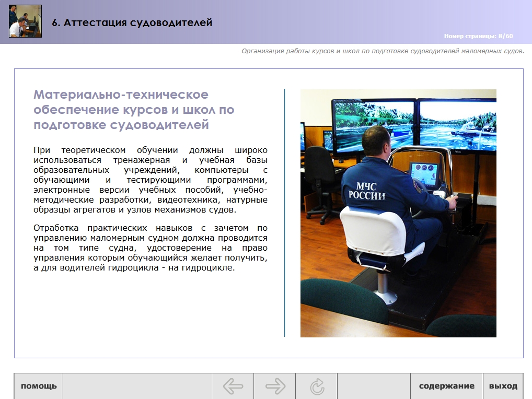Click the '6. Аттестация судоводителей' title
Screen dimensions: 532x399
click(x=132, y=22)
